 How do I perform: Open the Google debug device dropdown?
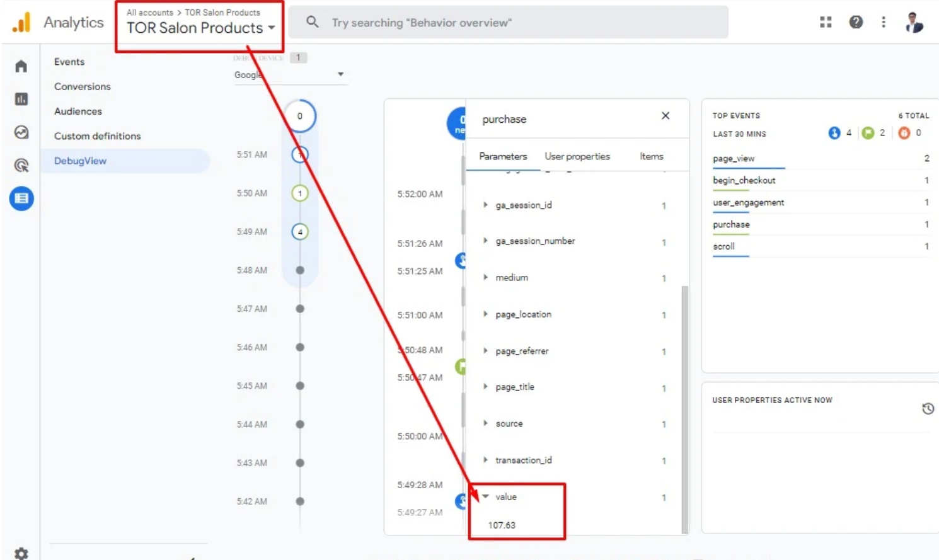pos(290,75)
